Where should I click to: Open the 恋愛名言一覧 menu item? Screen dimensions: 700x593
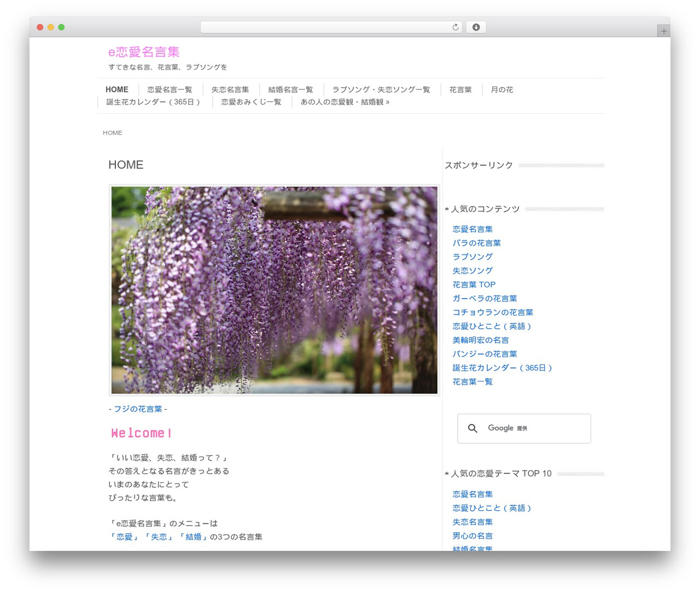[x=170, y=90]
